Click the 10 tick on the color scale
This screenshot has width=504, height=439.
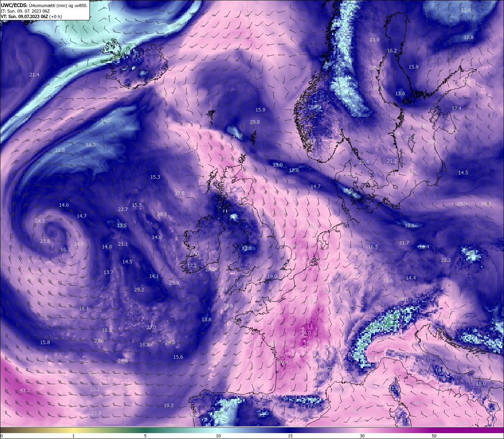point(218,436)
